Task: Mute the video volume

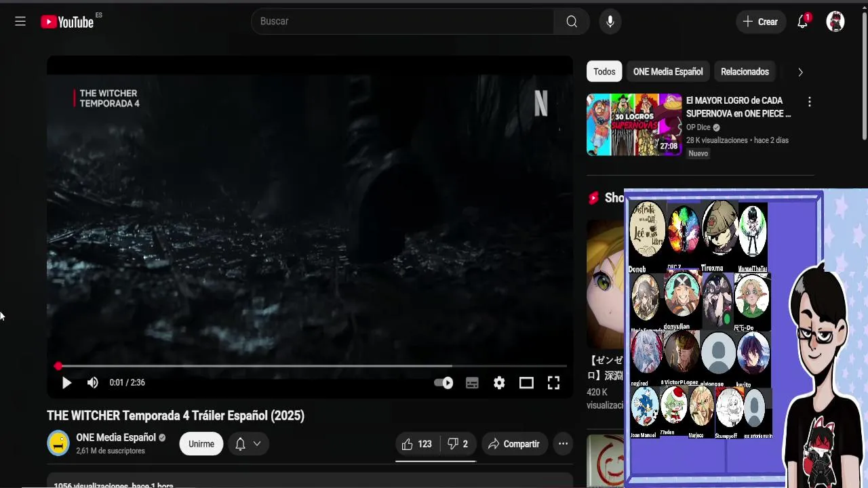Action: pyautogui.click(x=93, y=383)
